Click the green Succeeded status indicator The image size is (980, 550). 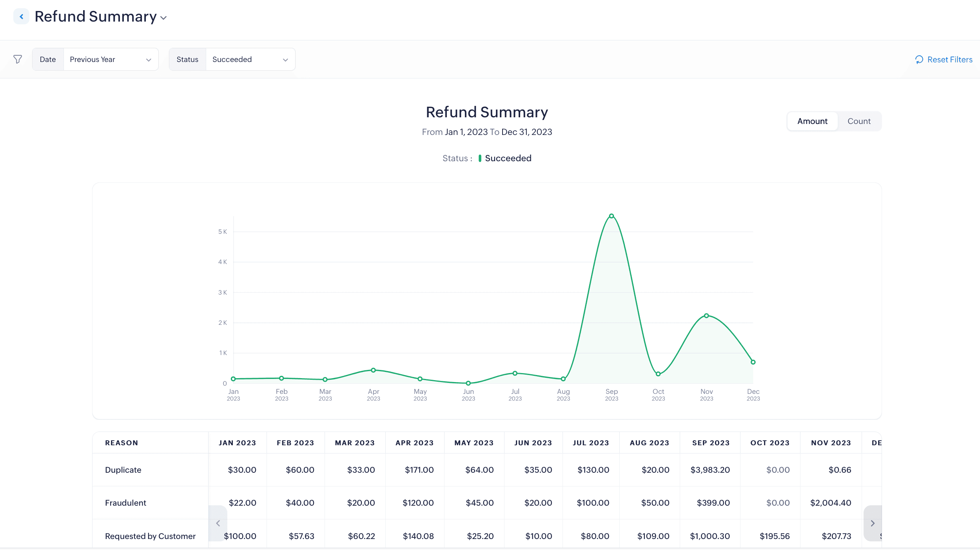[x=480, y=158]
